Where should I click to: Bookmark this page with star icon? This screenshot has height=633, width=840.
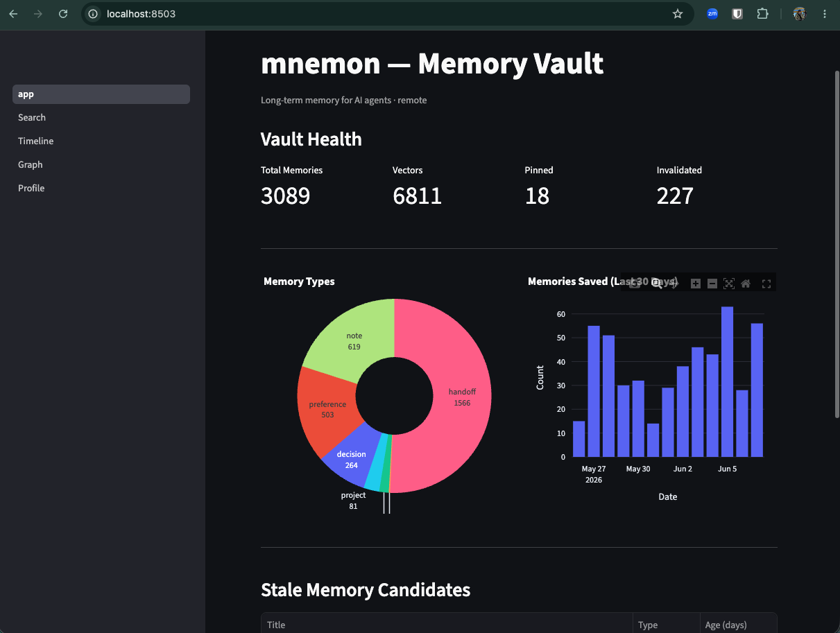[x=678, y=14]
